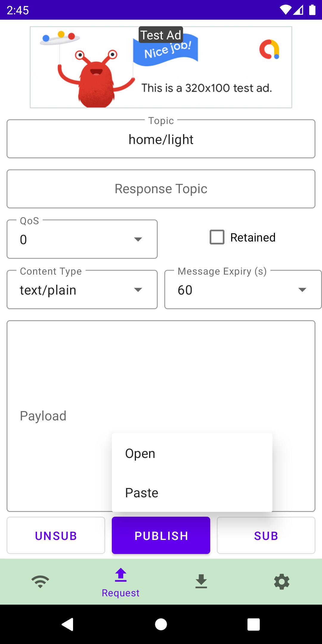Tap the Android home circle icon
Image resolution: width=322 pixels, height=644 pixels.
point(161,624)
